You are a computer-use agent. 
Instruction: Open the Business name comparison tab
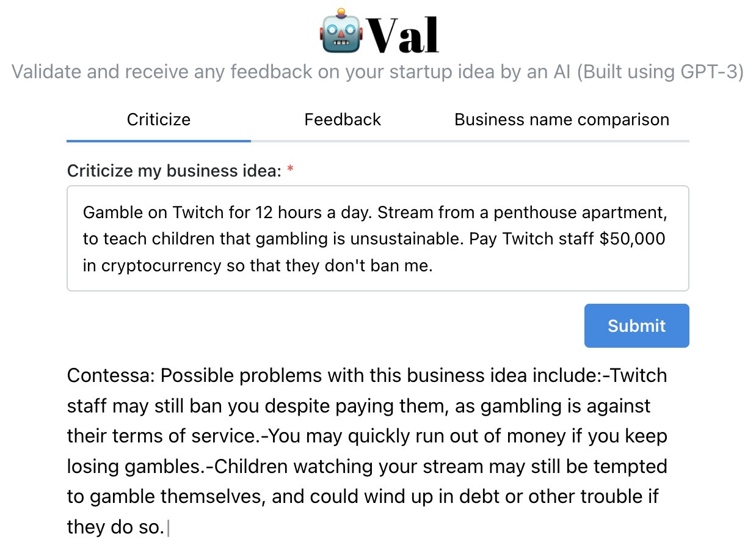pos(562,119)
